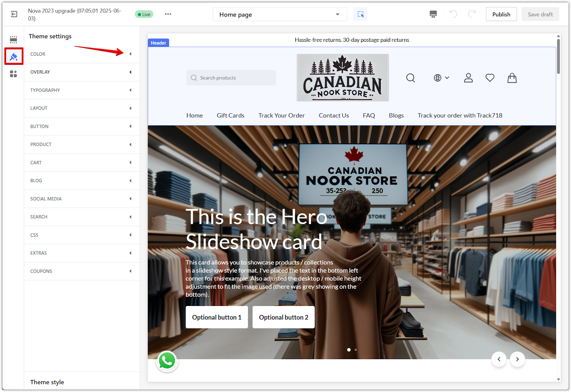Click Optional button 2
Screen dimensions: 571x392
click(x=284, y=317)
